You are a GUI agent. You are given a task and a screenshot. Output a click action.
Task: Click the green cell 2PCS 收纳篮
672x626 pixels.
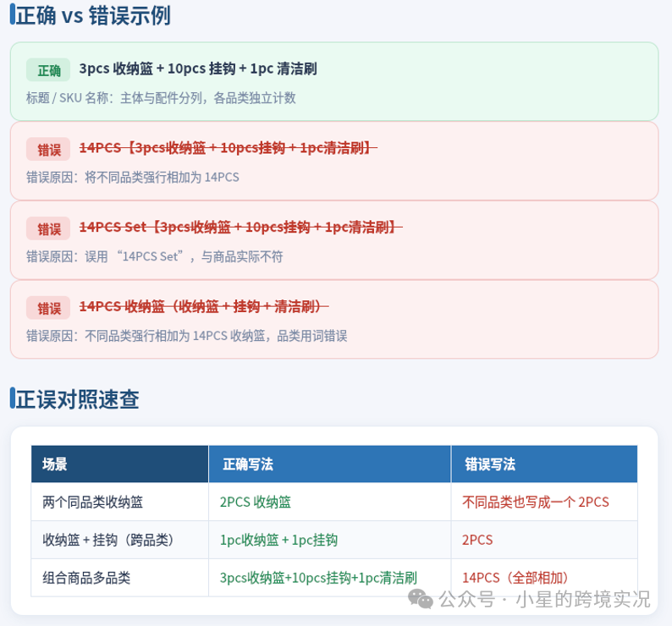329,502
